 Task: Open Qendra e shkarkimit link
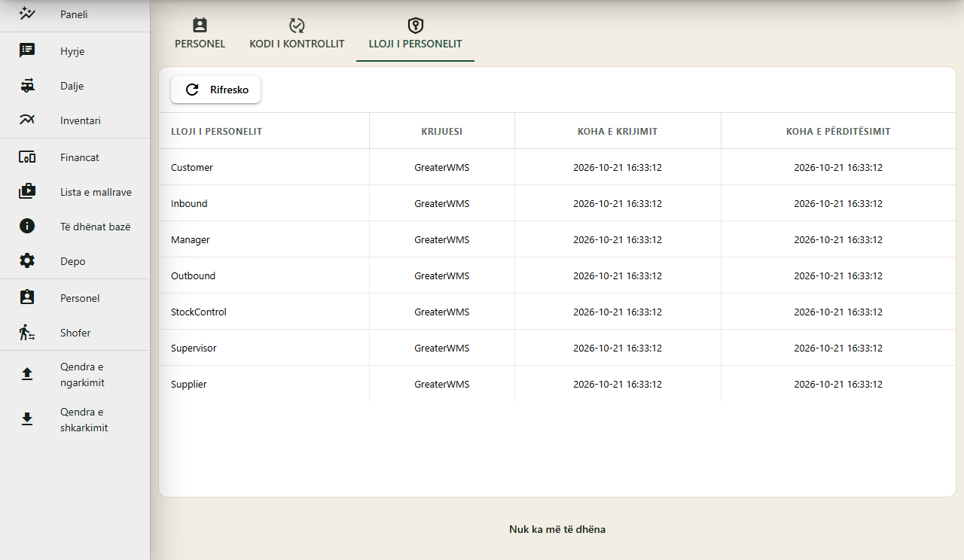(75, 420)
